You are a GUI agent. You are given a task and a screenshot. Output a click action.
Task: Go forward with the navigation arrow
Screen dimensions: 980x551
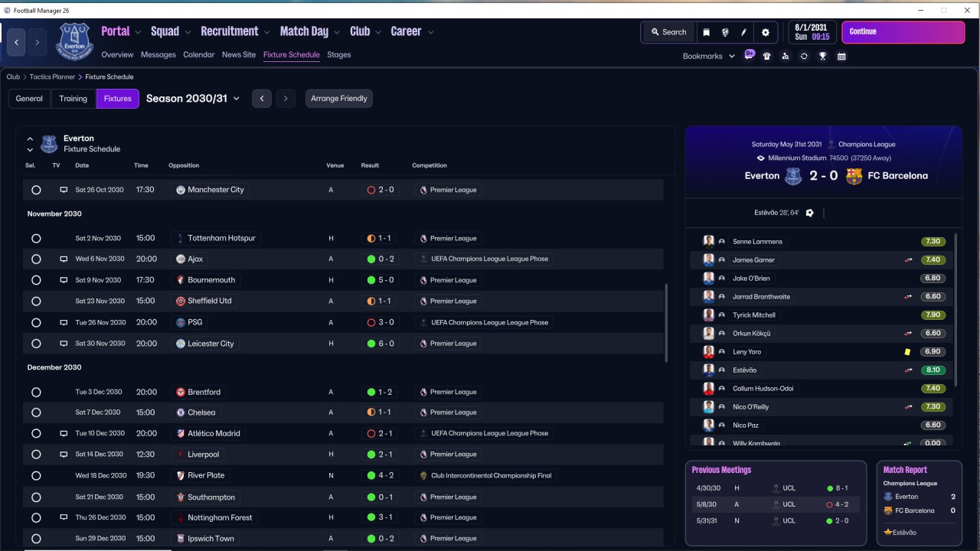point(37,43)
